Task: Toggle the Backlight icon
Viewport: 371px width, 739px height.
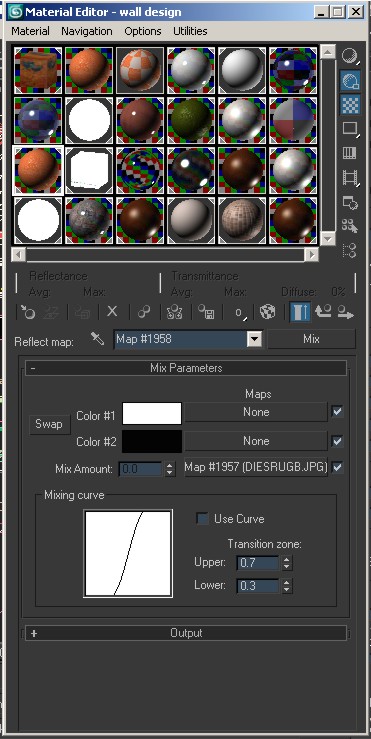Action: 350,81
